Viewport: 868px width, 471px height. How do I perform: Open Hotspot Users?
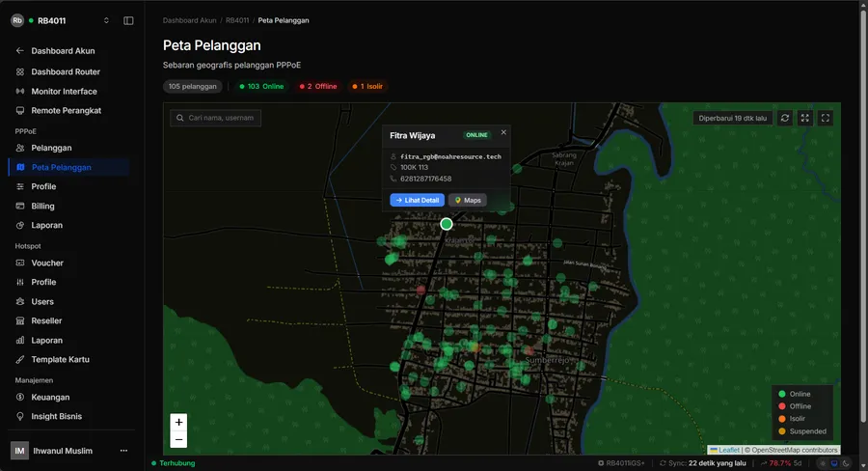(x=69, y=301)
